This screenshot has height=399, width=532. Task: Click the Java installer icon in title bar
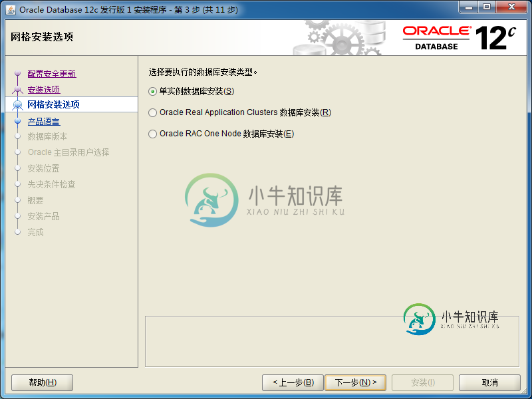tap(11, 10)
